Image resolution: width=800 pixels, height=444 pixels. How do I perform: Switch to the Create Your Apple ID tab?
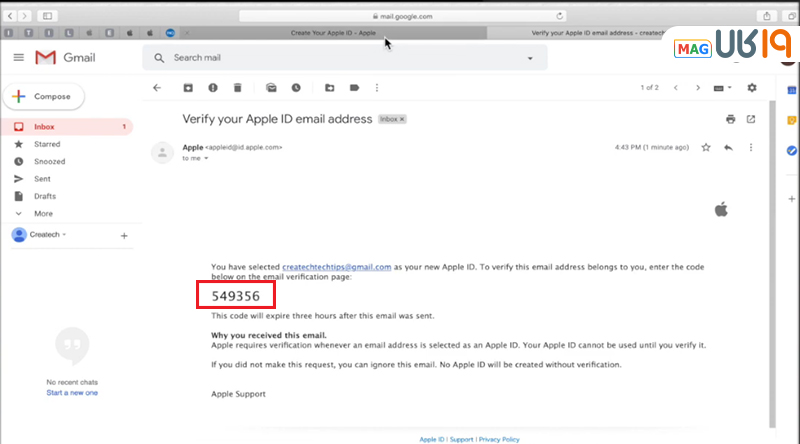[334, 33]
